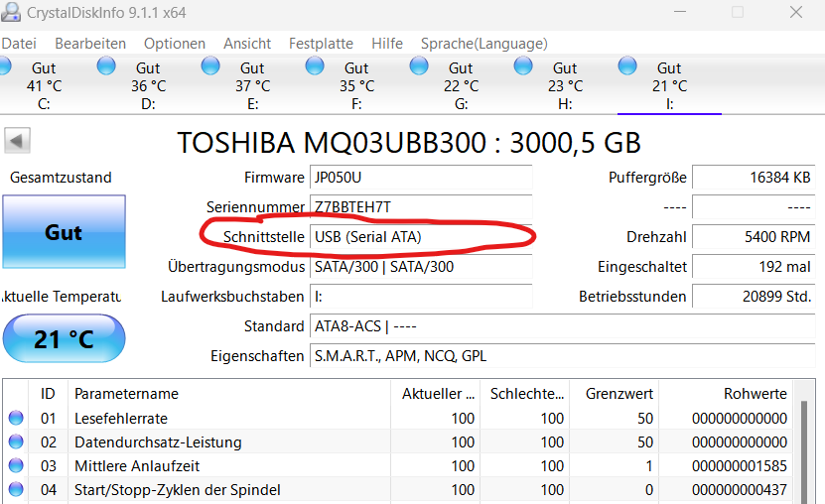
Task: Open the Sprache(Language) menu
Action: pos(484,43)
